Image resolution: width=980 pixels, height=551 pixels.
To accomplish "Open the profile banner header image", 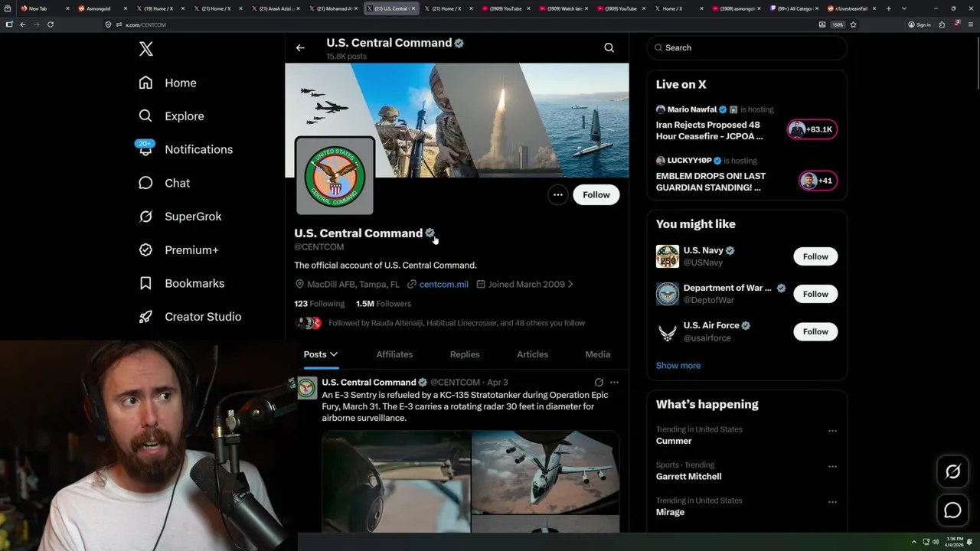I will (x=457, y=120).
